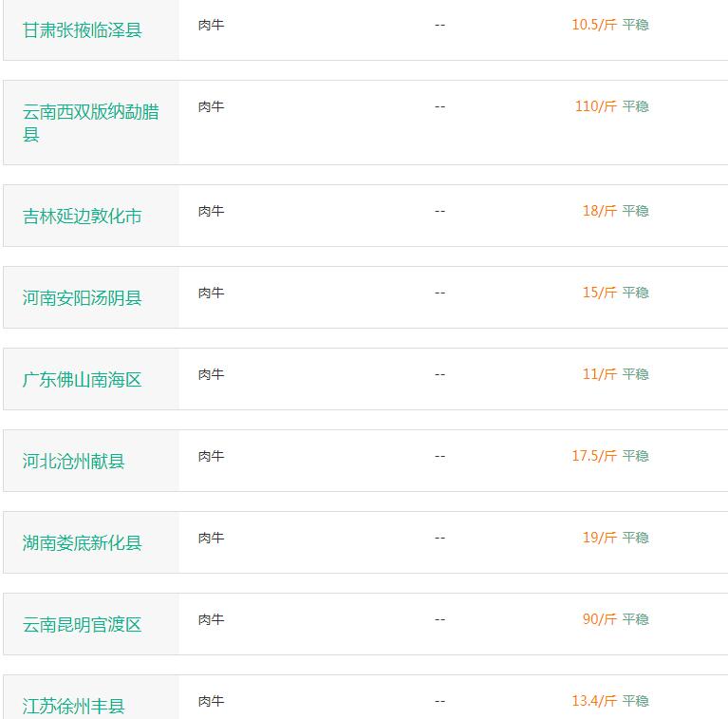Click 肉牛 label in 云南昆明官渡区 row
728x719 pixels.
click(x=212, y=619)
